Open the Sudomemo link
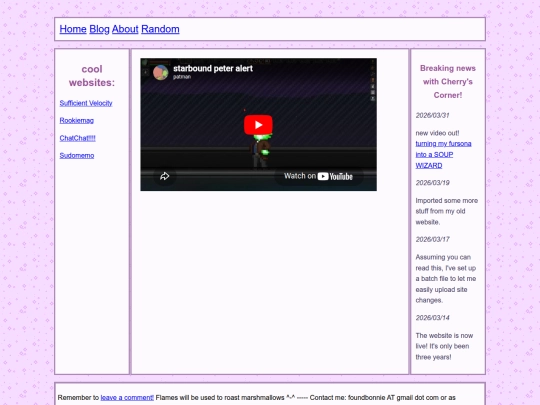Image resolution: width=540 pixels, height=405 pixels. 77,156
